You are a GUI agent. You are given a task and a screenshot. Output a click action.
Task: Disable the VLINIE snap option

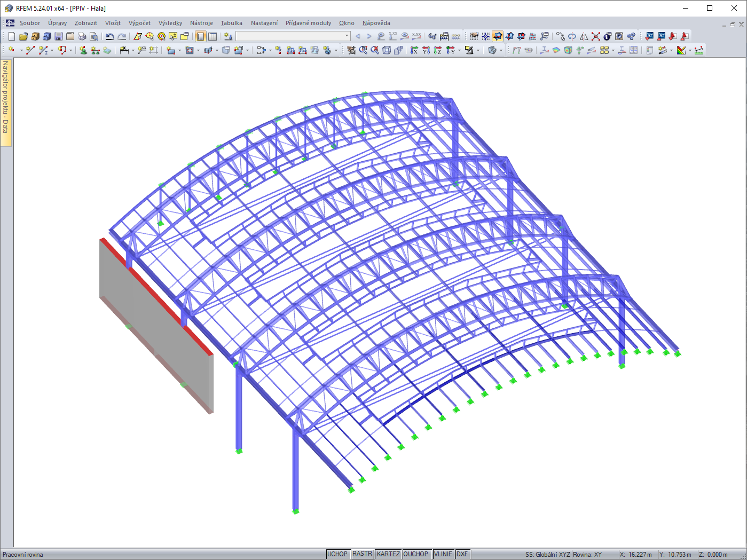pyautogui.click(x=443, y=554)
